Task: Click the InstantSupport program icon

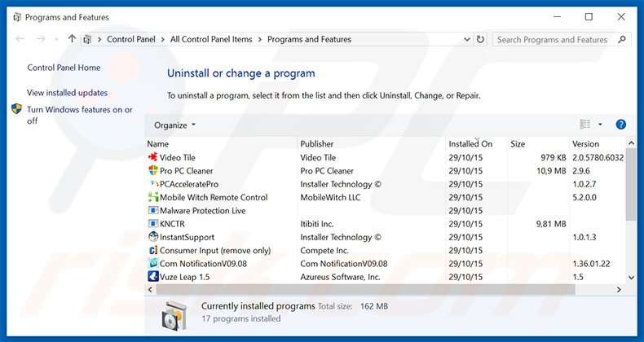Action: click(152, 237)
